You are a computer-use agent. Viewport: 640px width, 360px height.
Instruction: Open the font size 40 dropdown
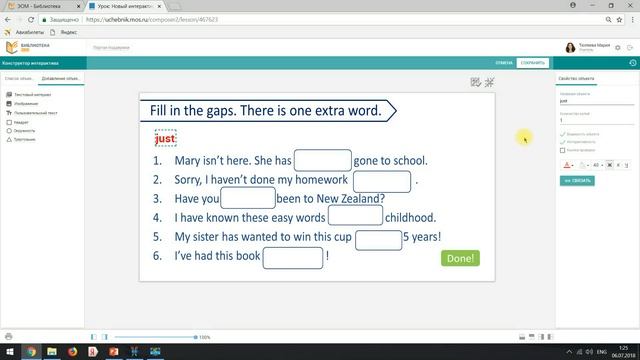(x=598, y=165)
